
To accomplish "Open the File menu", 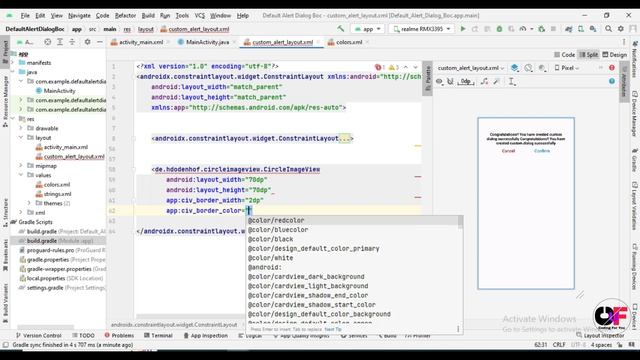I will pos(25,16).
